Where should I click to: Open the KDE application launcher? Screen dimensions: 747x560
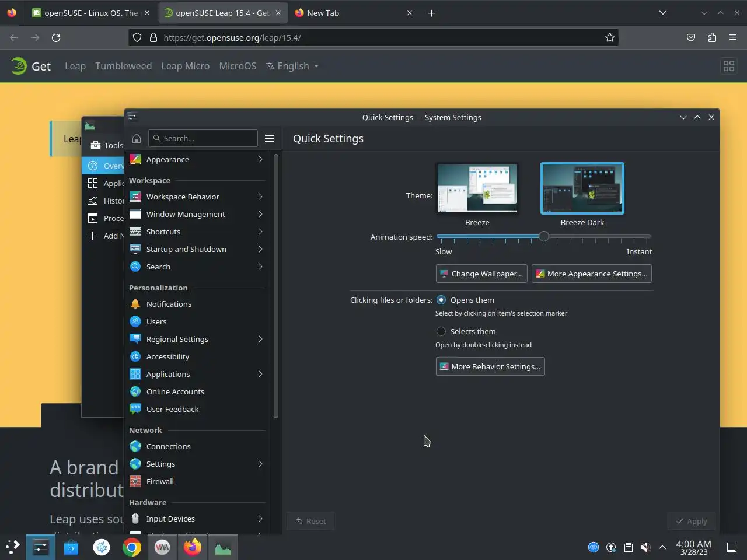pyautogui.click(x=12, y=547)
